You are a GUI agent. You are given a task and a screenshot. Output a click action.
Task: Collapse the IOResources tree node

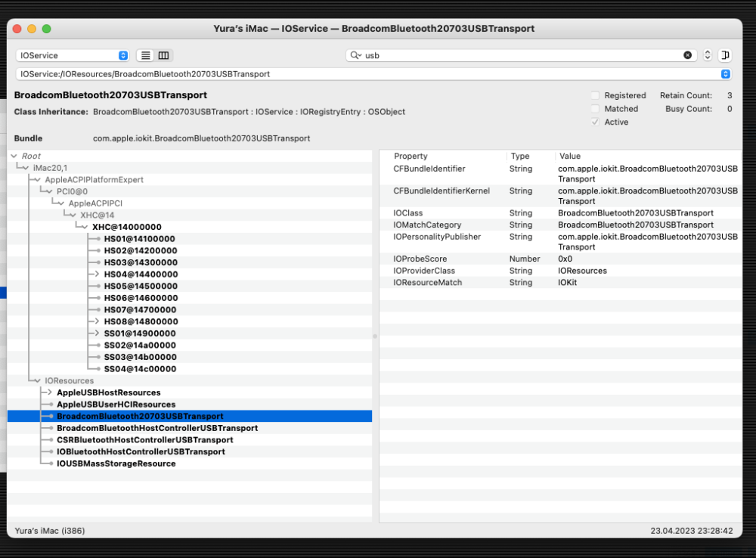(37, 380)
